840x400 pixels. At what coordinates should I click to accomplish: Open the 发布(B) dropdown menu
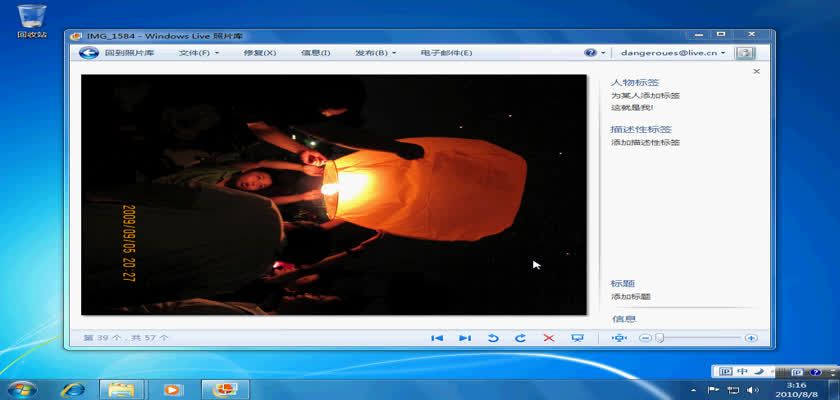pos(375,53)
